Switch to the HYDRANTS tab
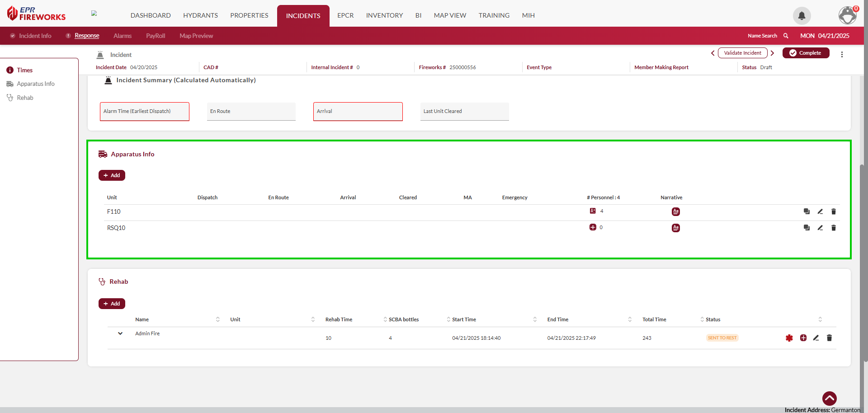 (200, 15)
